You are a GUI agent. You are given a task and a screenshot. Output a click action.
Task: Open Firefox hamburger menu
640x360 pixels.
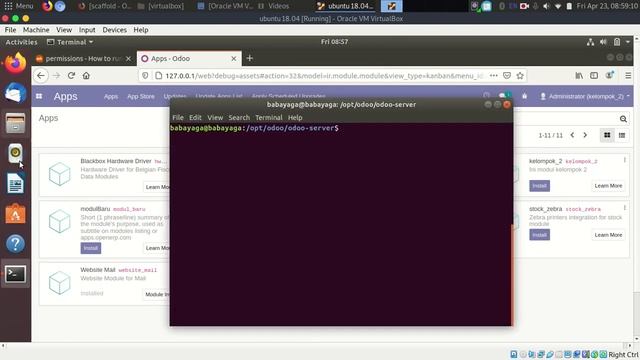(x=628, y=76)
